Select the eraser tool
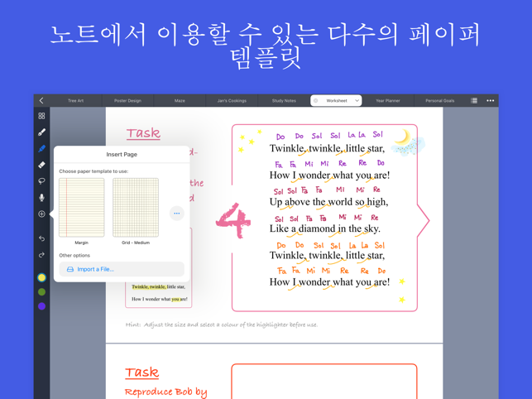This screenshot has height=399, width=532. pyautogui.click(x=41, y=165)
